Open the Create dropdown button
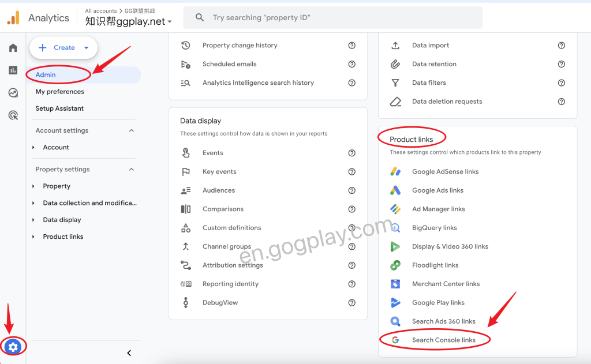The width and height of the screenshot is (591, 364). point(63,47)
